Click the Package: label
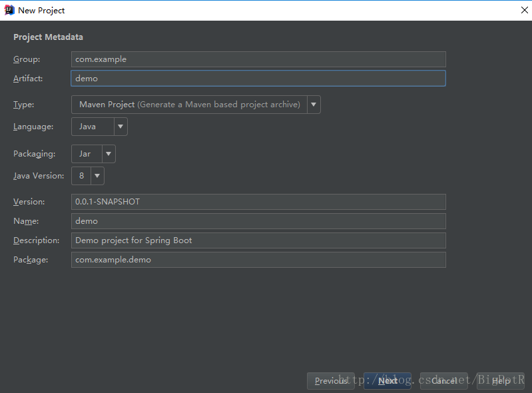 pyautogui.click(x=31, y=260)
